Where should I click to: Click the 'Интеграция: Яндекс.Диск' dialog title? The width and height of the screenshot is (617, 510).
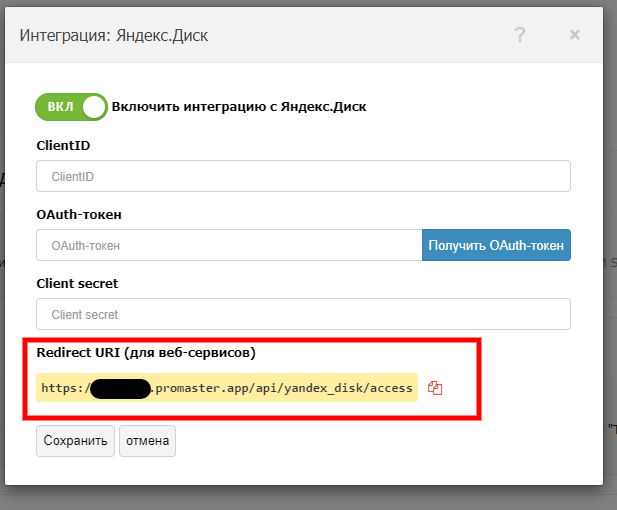click(114, 36)
